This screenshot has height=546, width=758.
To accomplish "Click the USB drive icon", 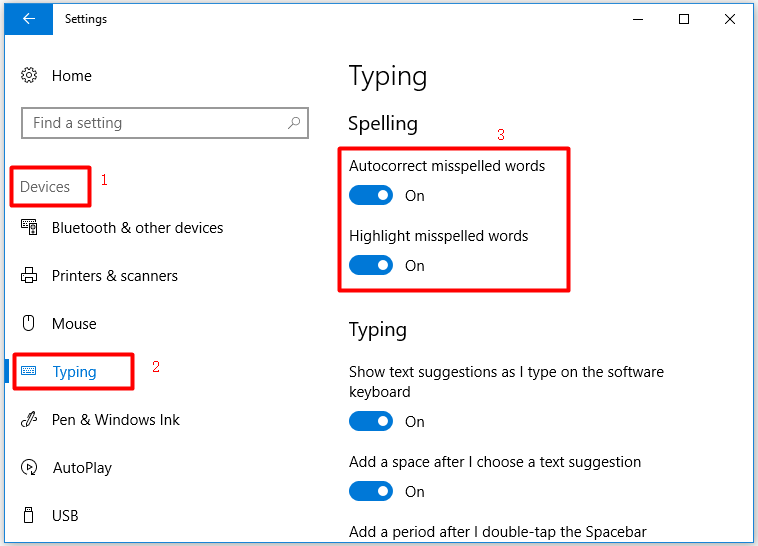I will [x=29, y=515].
